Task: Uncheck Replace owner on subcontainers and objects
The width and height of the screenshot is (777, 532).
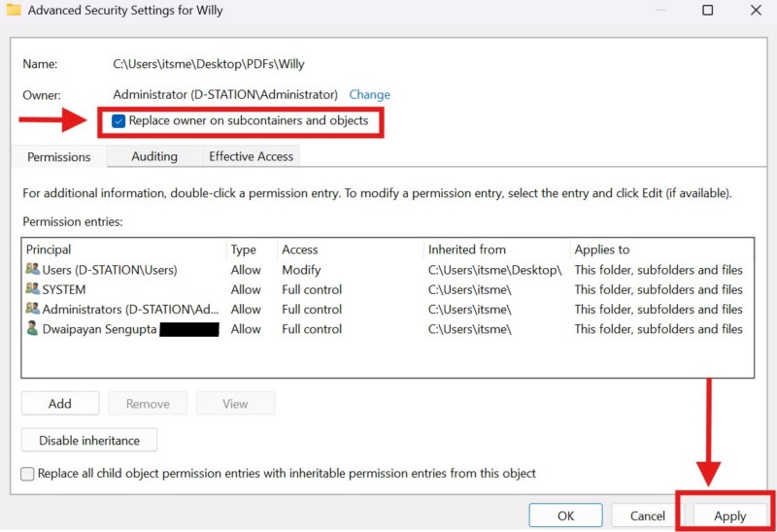Action: click(x=118, y=121)
